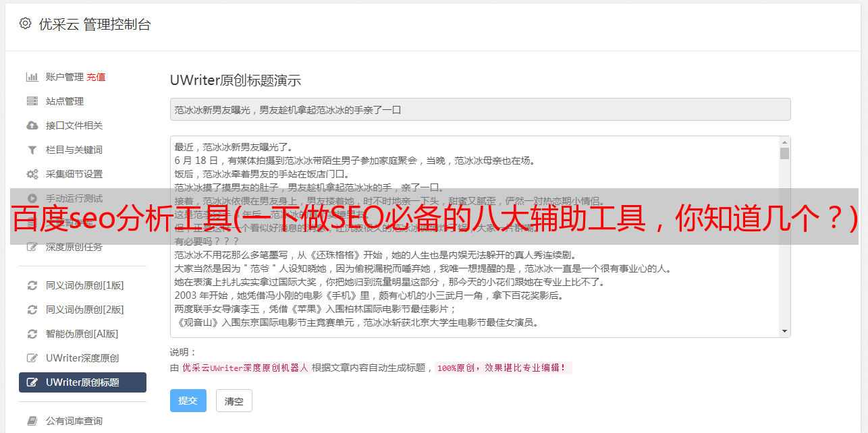Click the cogs icon for 采集细节设置
This screenshot has width=868, height=433.
pos(32,174)
